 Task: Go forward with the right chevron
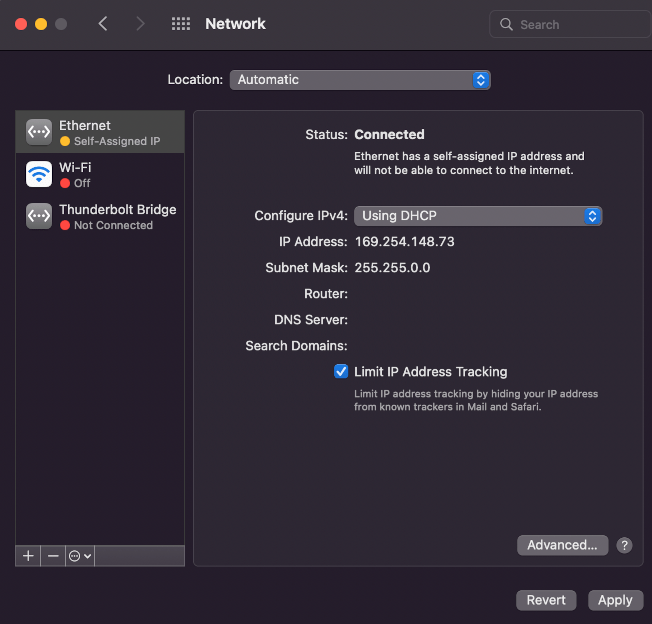(140, 24)
